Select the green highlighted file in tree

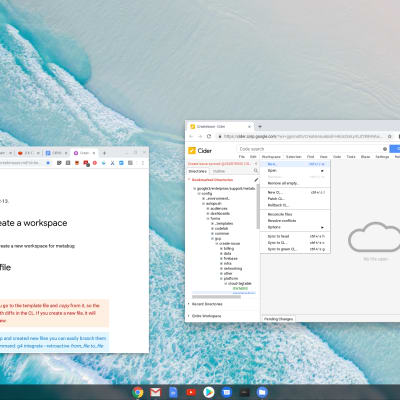(240, 288)
